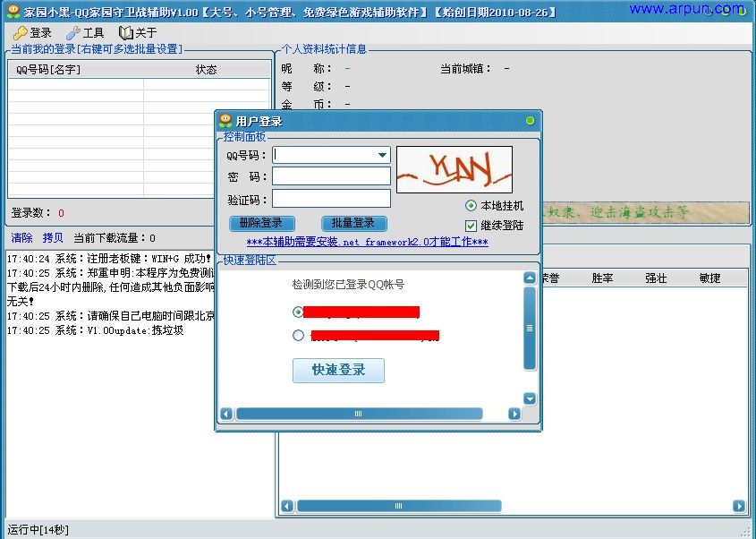Click the 拷贝 link above log
This screenshot has height=539, width=756.
point(53,237)
